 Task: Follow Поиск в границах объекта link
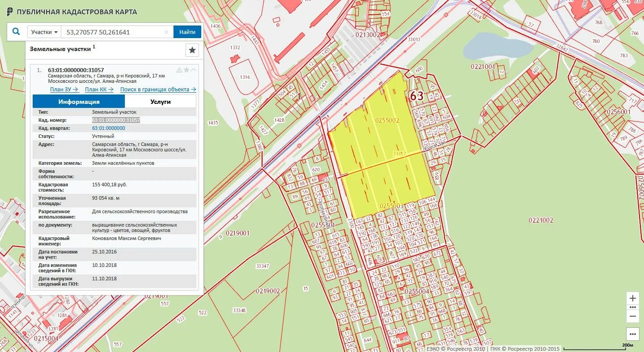tap(158, 90)
